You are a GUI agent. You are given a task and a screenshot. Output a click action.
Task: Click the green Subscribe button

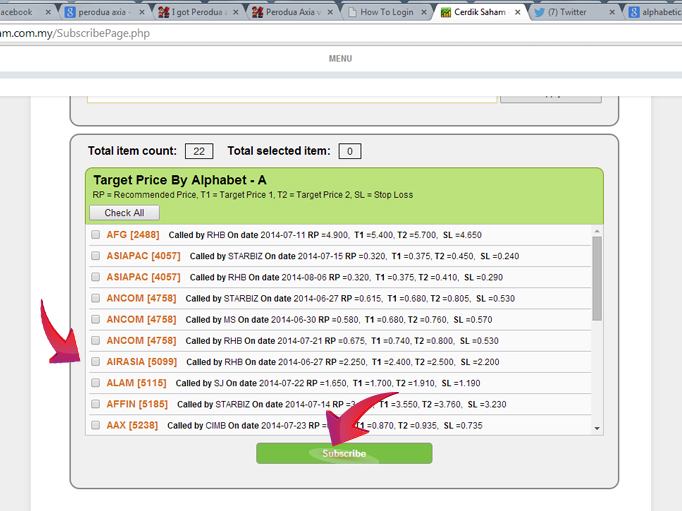point(344,453)
